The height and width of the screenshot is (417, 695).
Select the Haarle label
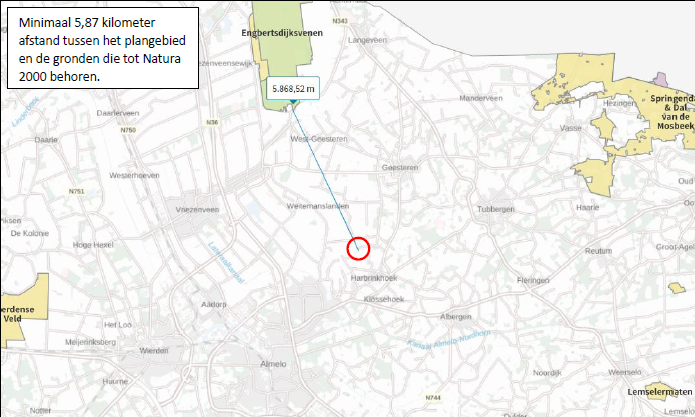click(x=587, y=207)
